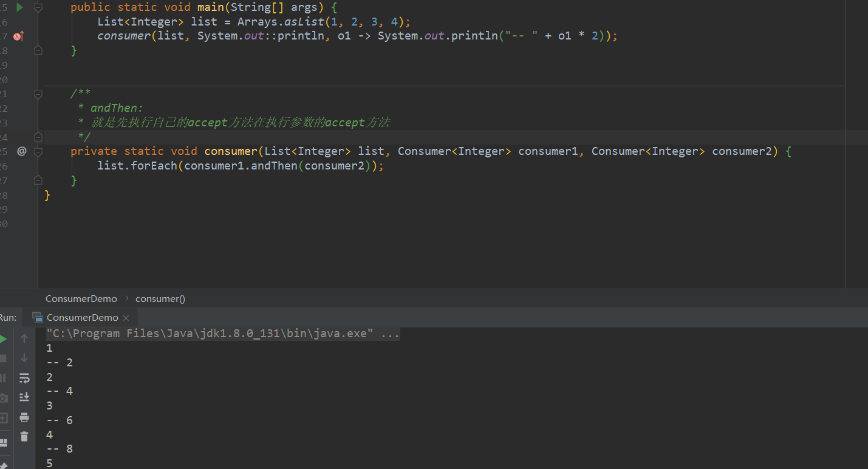Click console output line '-- 2'
This screenshot has width=868, height=469.
click(x=60, y=363)
